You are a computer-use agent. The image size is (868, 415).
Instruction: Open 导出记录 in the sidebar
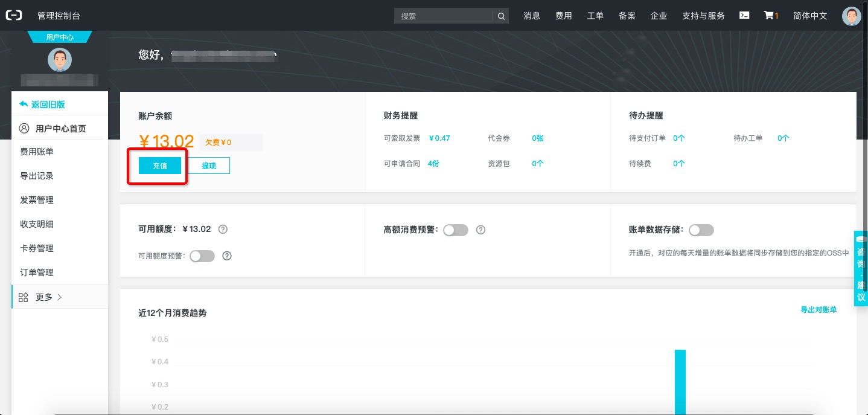click(37, 176)
